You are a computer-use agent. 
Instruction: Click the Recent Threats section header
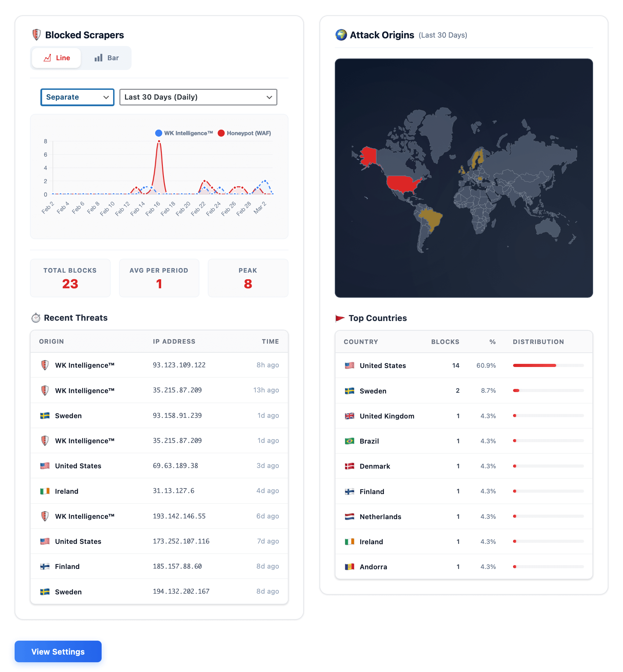point(76,318)
